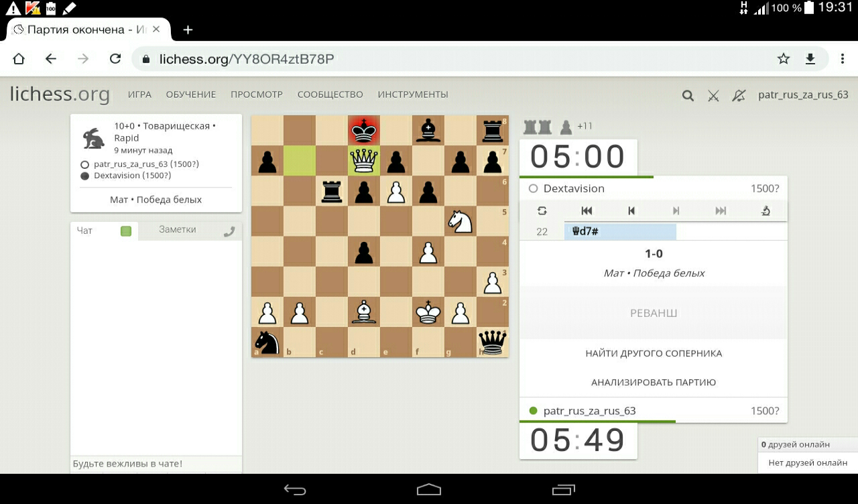Open Dextavision profile above the move list
Screen dimensions: 858x504
pos(574,189)
